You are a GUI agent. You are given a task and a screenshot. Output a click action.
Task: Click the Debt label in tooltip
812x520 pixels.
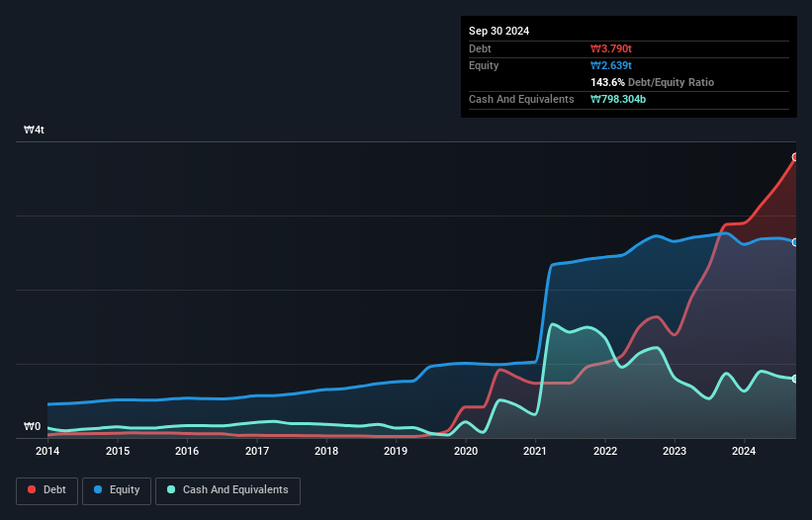[480, 48]
